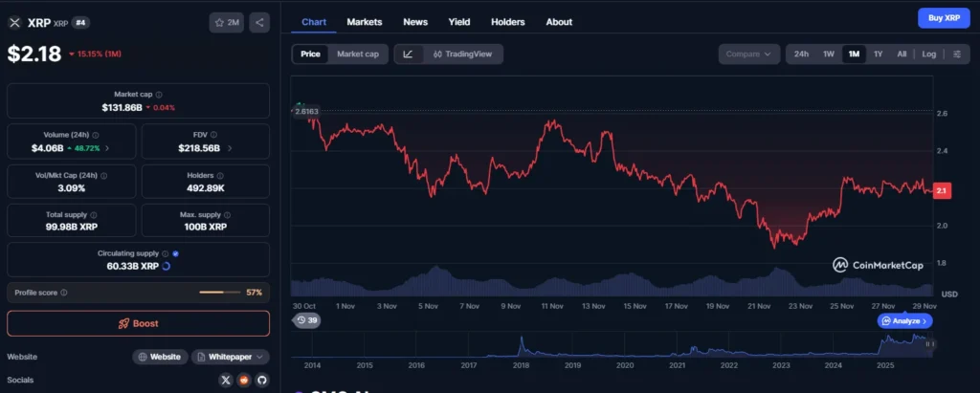Open the X (Twitter) social link
Screen dimensions: 980x393
tap(226, 380)
